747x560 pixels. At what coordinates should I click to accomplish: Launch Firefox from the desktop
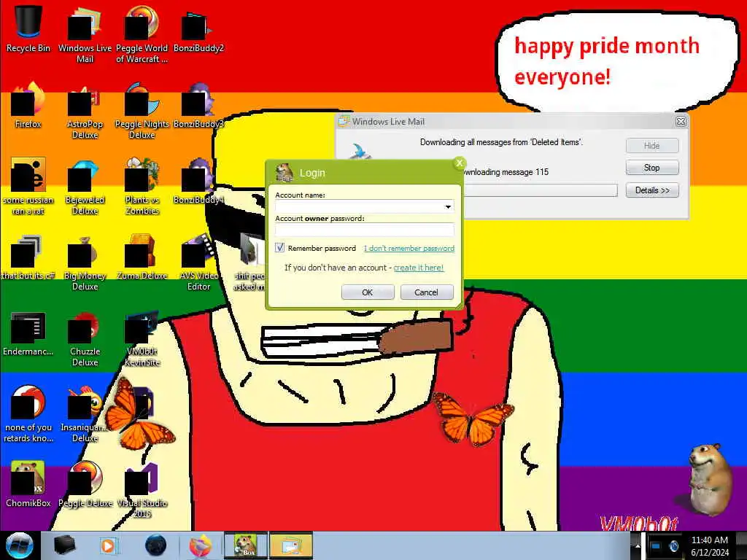coord(28,105)
